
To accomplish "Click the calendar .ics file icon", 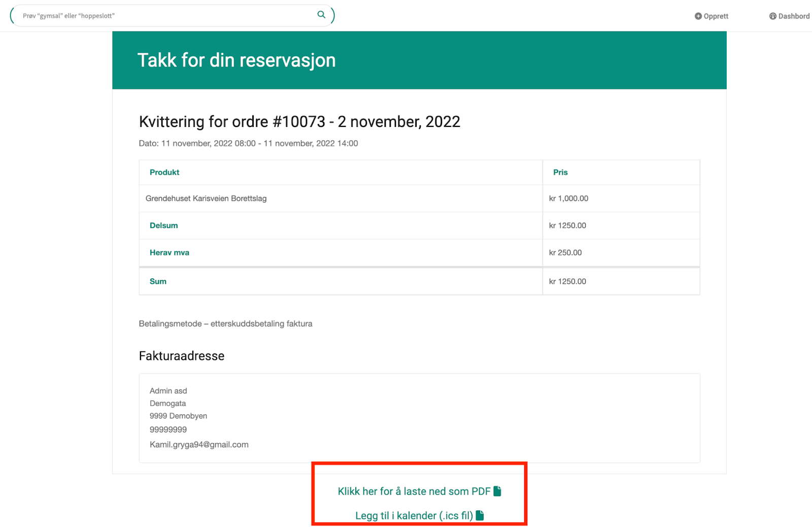I will 480,515.
